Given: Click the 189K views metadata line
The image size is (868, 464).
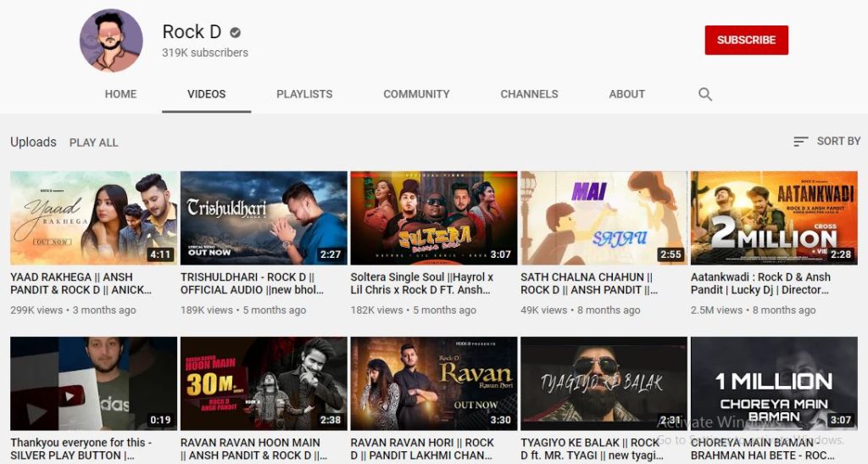Looking at the screenshot, I should click(x=243, y=310).
